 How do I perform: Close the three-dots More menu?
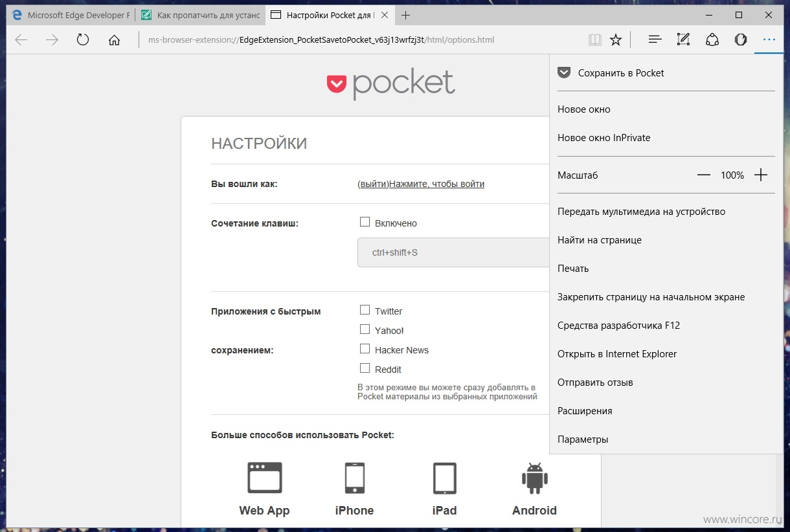click(769, 40)
